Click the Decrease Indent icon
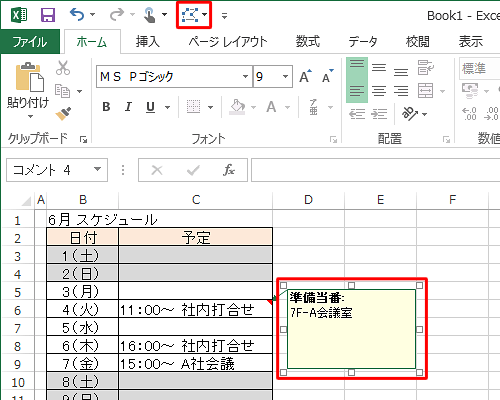 357,114
